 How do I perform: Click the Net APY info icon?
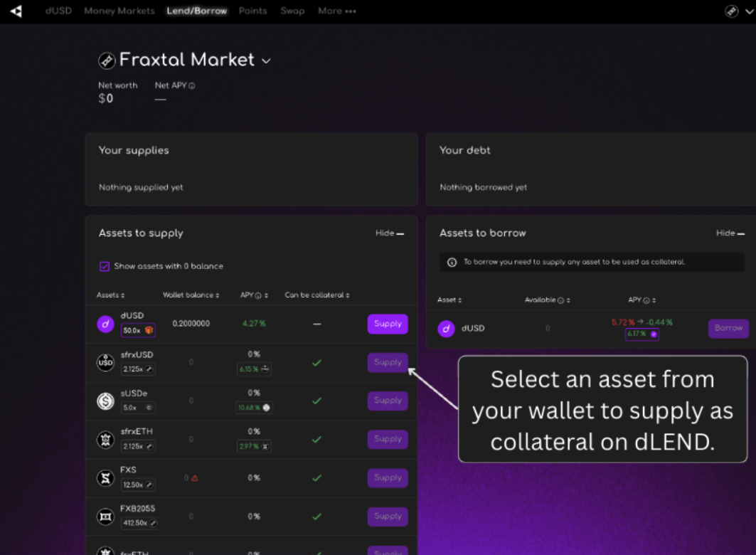[x=192, y=86]
